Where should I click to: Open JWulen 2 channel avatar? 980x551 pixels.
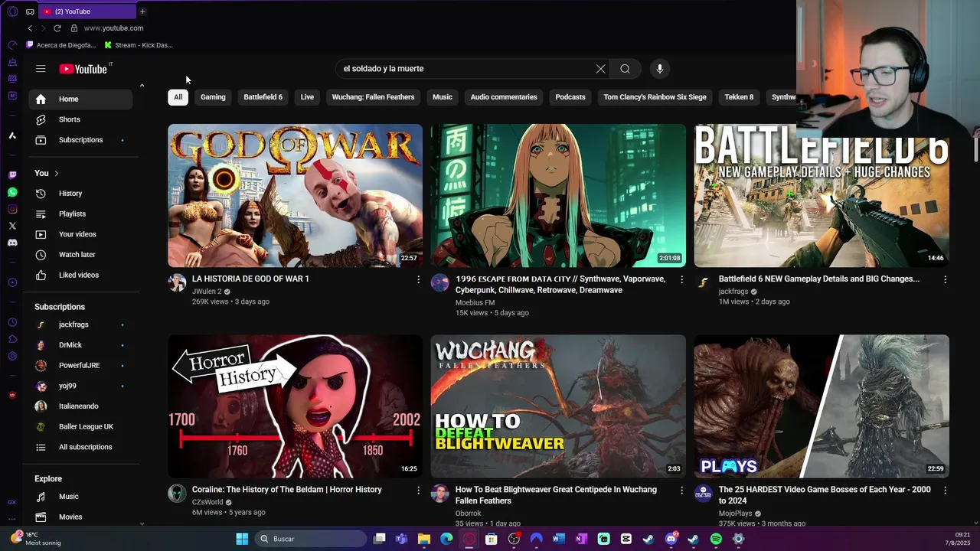[177, 282]
